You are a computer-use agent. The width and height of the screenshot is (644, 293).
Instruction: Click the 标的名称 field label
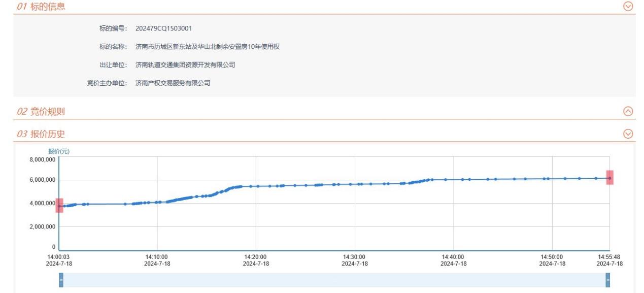113,47
